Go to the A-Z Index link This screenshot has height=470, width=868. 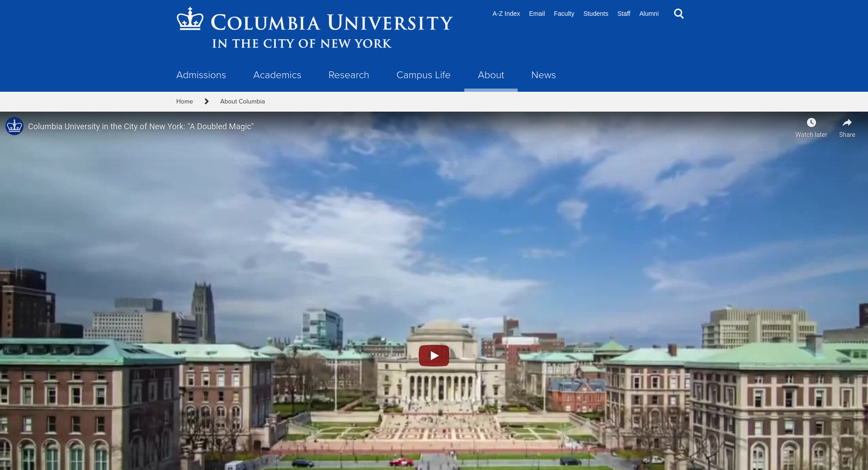pos(506,14)
